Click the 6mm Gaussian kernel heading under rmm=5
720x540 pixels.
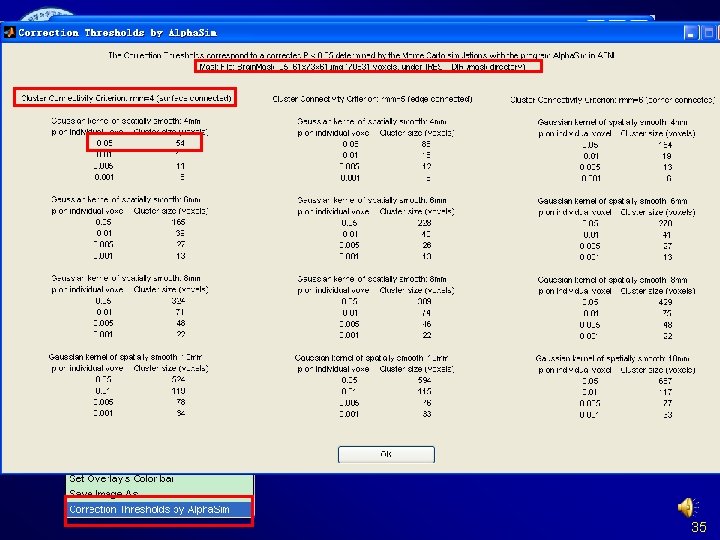point(371,200)
